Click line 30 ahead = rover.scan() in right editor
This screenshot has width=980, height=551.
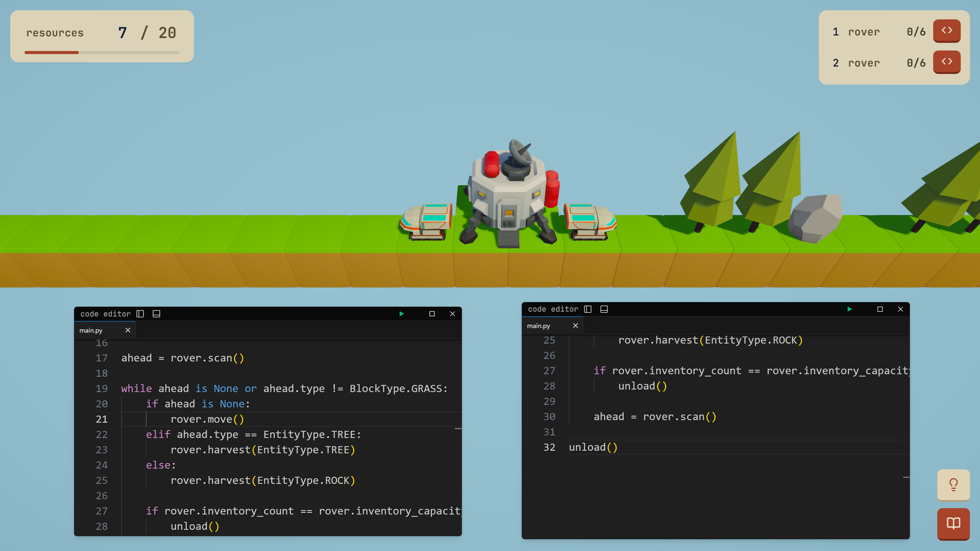click(655, 417)
